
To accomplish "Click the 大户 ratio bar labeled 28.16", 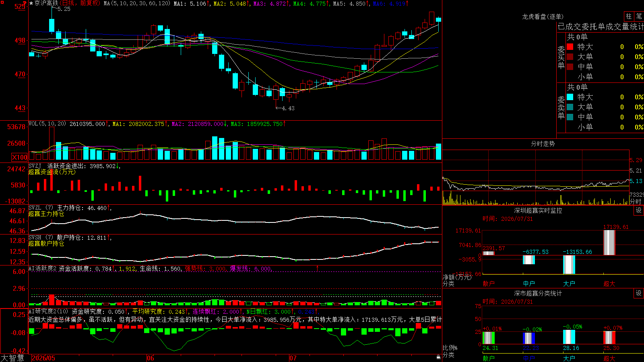I will point(569,337).
